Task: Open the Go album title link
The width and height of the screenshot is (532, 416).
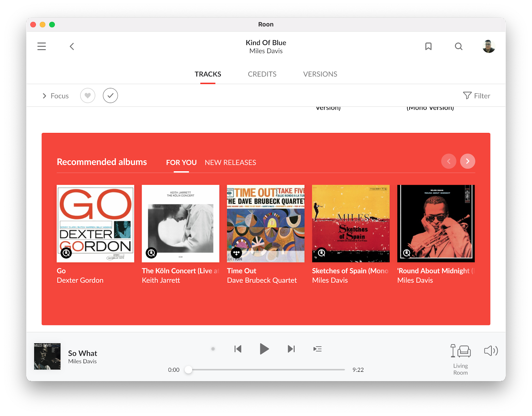Action: (x=61, y=271)
